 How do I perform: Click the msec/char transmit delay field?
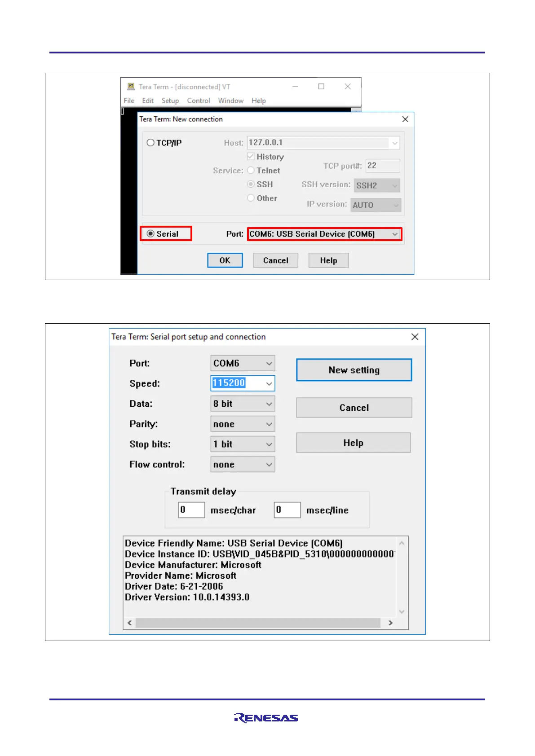(x=192, y=510)
